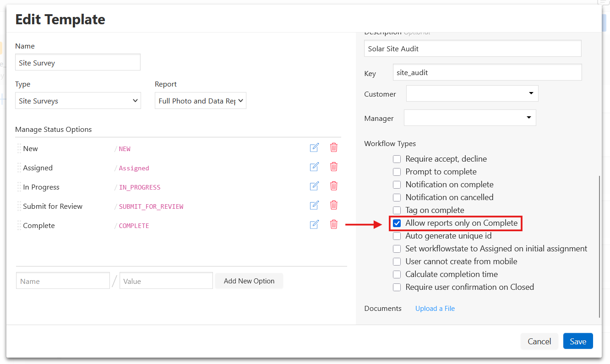Edit the Submit for Review status
The width and height of the screenshot is (610, 364).
pos(314,205)
